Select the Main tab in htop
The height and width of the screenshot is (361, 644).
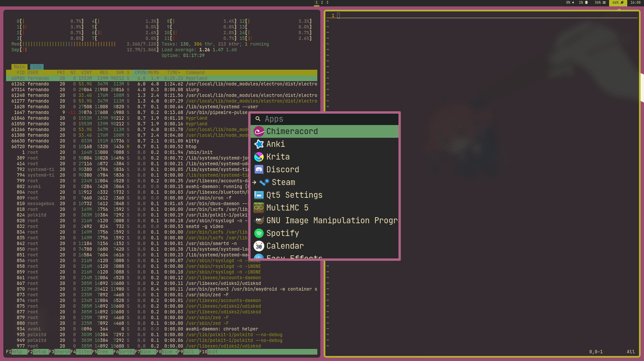pyautogui.click(x=19, y=67)
